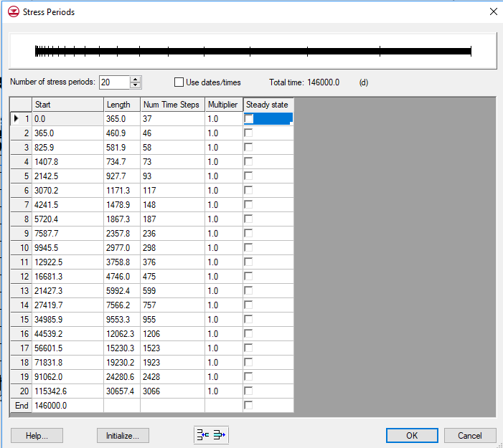Click the Length column header
503x448 pixels.
(122, 105)
